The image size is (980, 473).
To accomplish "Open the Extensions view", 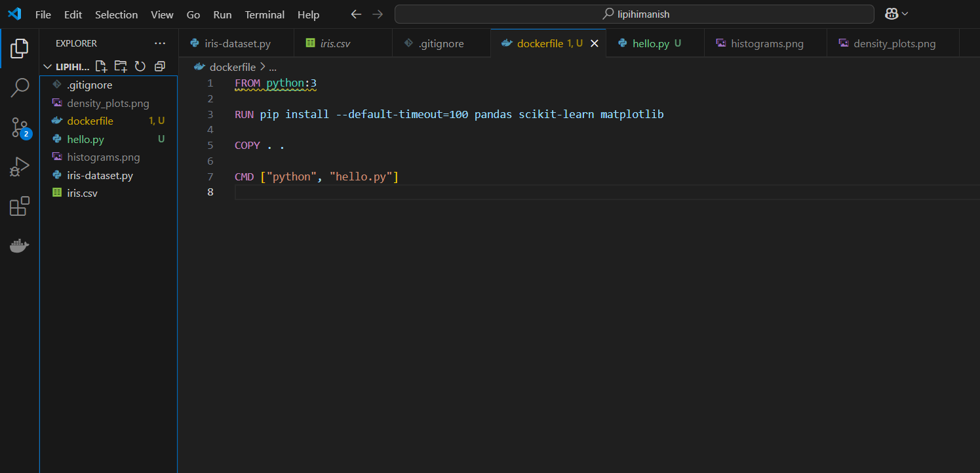I will [x=20, y=207].
